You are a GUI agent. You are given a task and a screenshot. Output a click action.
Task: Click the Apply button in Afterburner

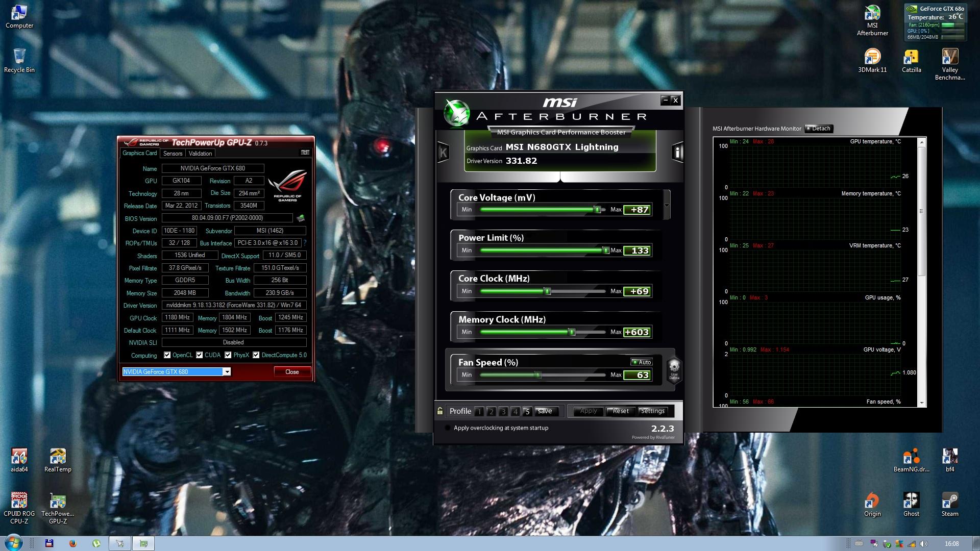(589, 411)
